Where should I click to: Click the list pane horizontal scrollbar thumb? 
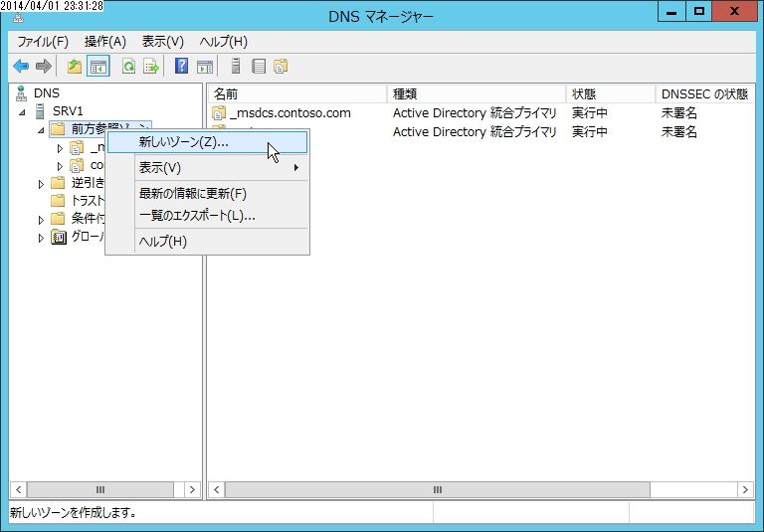coord(438,489)
